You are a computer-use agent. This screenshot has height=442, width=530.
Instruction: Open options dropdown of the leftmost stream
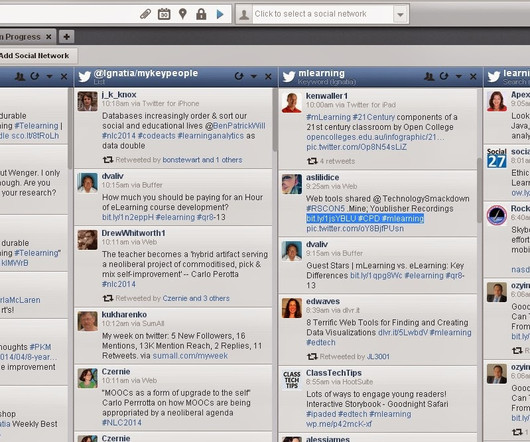point(49,77)
